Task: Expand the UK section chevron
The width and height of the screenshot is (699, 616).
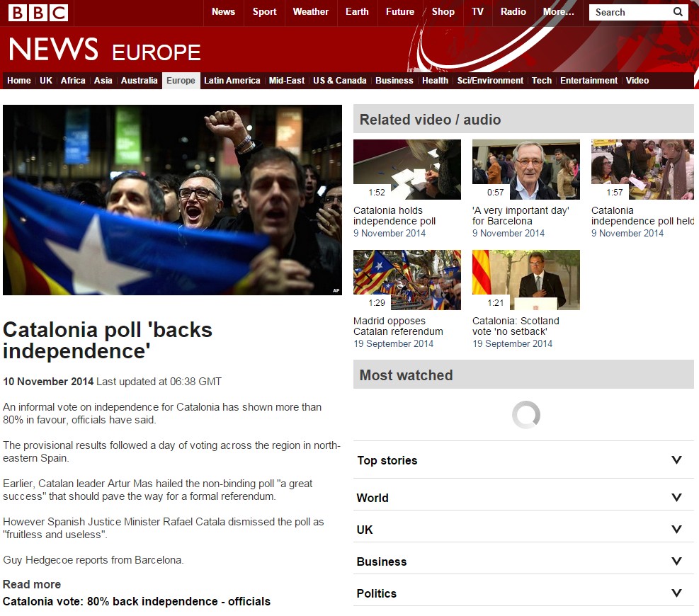Action: [676, 530]
